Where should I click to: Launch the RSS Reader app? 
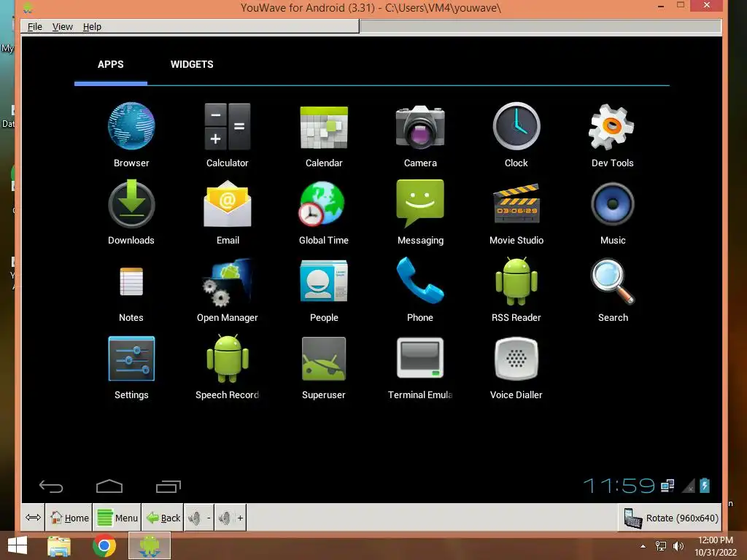coord(516,289)
